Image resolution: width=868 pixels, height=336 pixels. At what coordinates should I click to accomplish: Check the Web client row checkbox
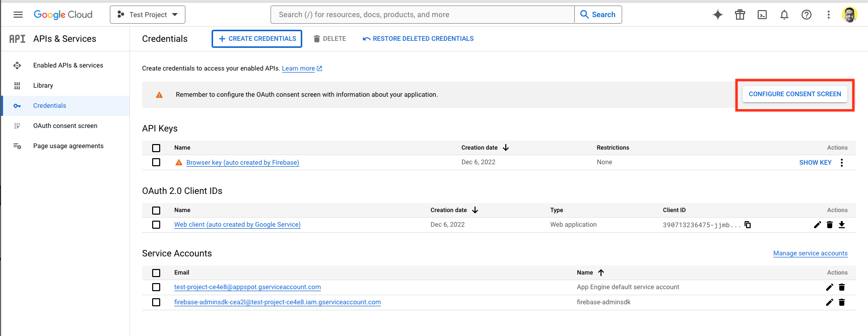click(156, 225)
